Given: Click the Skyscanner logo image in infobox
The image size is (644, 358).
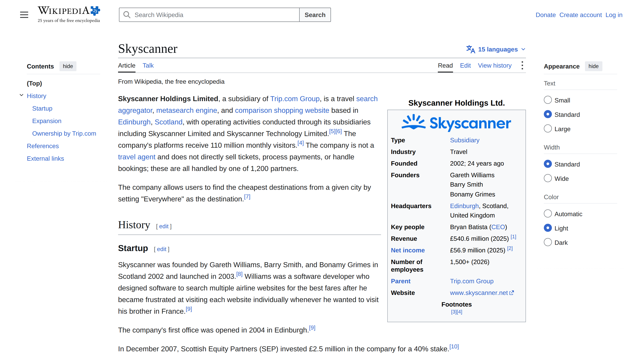Looking at the screenshot, I should (x=456, y=123).
